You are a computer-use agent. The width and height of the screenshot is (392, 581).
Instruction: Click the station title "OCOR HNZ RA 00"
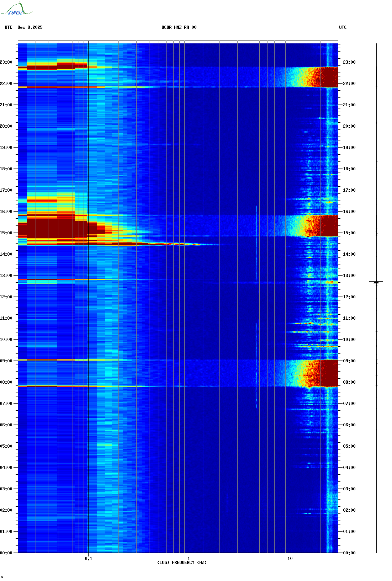(x=179, y=27)
